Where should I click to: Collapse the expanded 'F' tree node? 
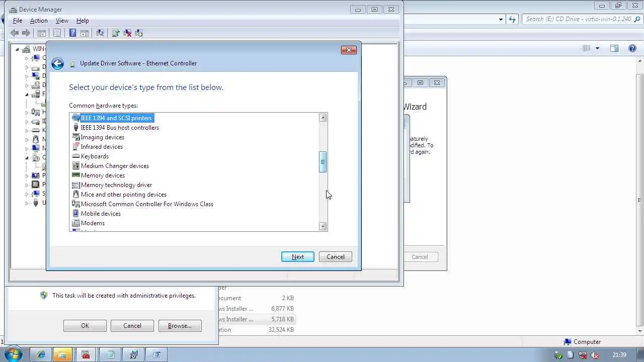tap(27, 94)
